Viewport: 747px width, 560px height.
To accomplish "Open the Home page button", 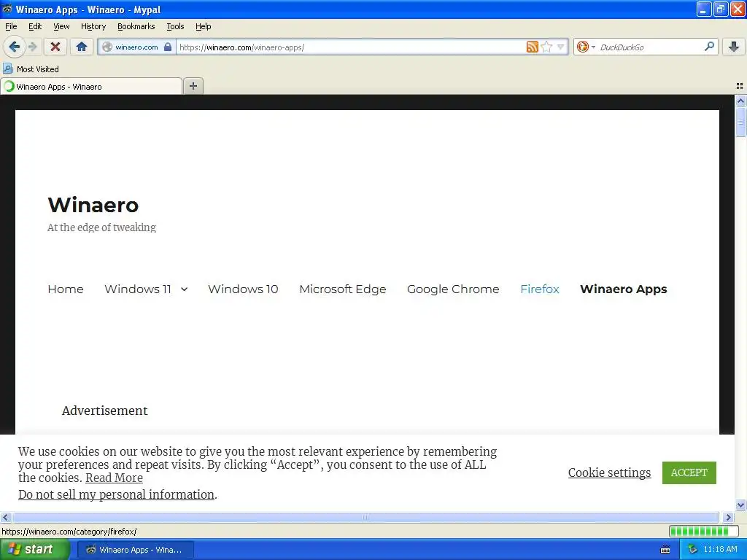I will 82,47.
